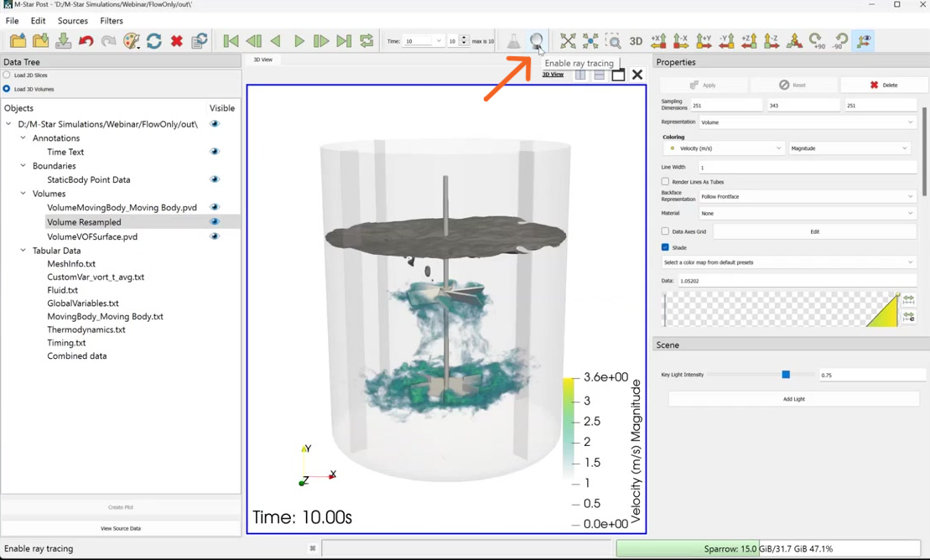Click the blue refresh arrows icon
The width and height of the screenshot is (930, 560).
point(154,41)
